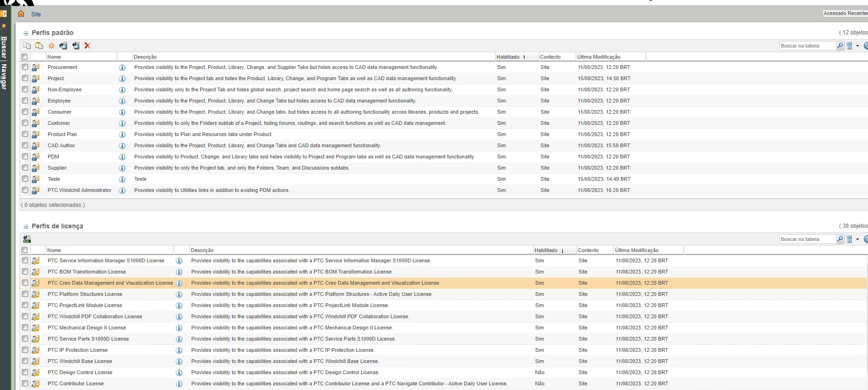Open info icon for PTC IP Protection License
Viewport: 868px width, 390px height.
[179, 350]
